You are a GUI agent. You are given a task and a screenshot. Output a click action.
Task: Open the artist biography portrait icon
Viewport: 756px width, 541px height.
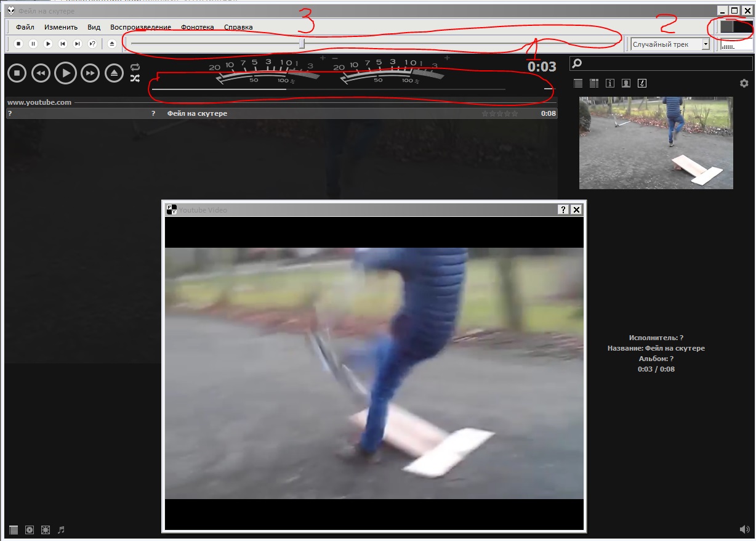coord(626,83)
